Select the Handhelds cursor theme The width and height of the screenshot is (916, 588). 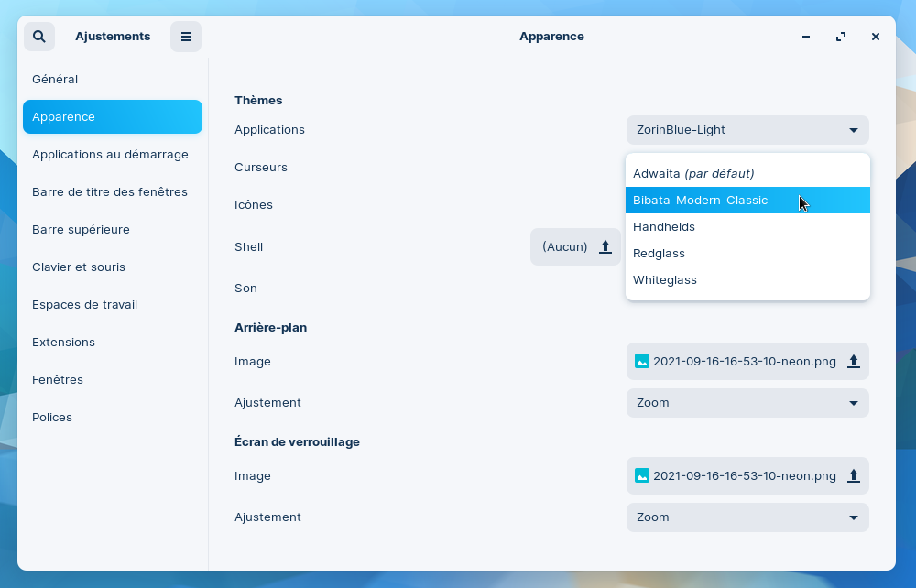click(664, 227)
